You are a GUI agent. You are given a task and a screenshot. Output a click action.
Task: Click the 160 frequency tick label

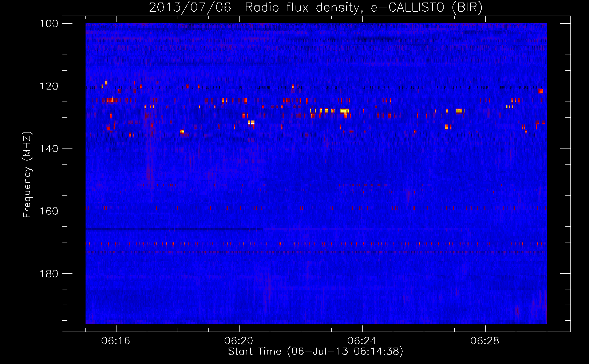point(48,211)
